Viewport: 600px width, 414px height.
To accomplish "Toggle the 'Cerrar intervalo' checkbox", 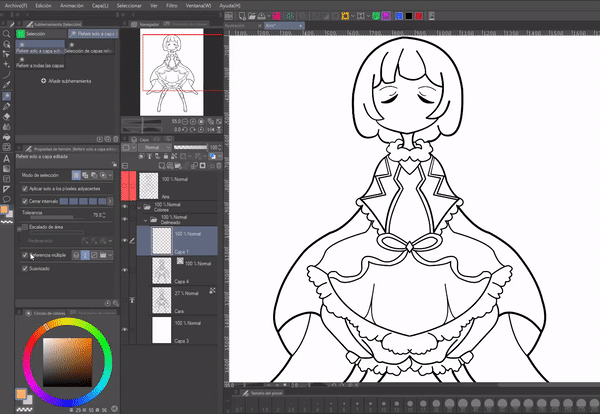I will (25, 200).
